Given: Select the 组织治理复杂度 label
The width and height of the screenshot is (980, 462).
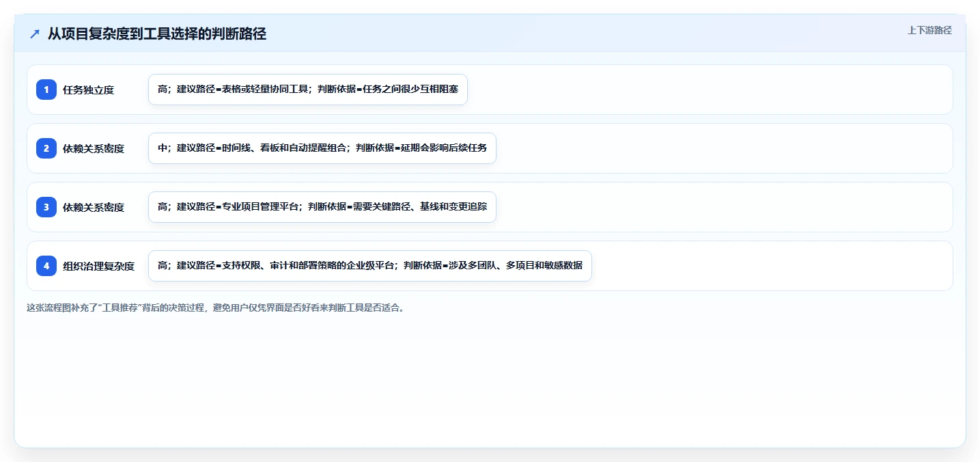Looking at the screenshot, I should [x=98, y=267].
